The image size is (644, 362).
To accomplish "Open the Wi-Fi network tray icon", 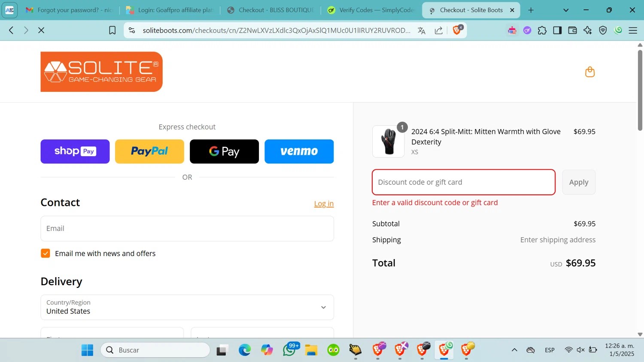I will [568, 350].
